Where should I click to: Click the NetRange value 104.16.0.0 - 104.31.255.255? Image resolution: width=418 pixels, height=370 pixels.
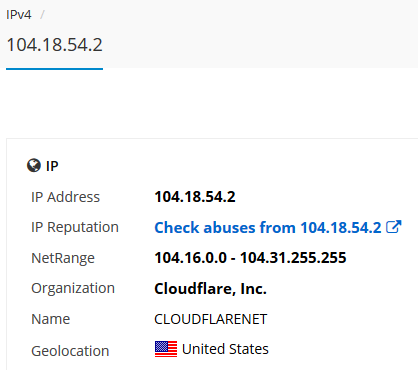(250, 258)
